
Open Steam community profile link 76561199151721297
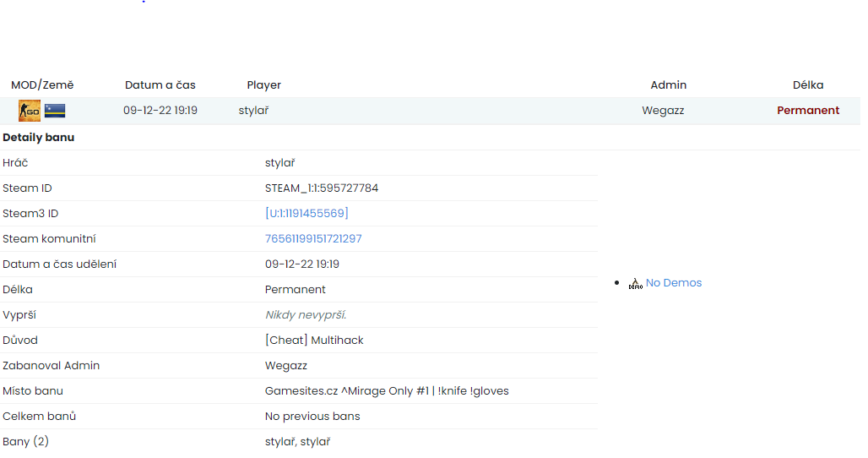point(313,239)
